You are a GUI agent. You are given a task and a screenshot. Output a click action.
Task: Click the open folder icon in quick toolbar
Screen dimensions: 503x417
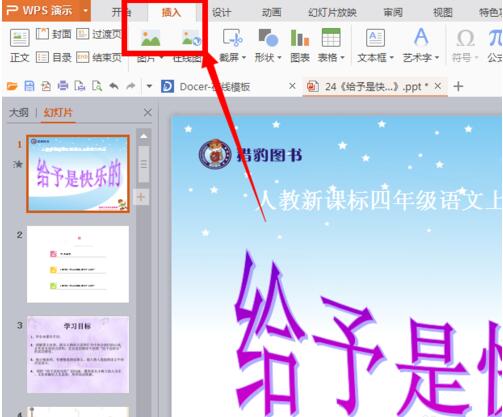12,86
